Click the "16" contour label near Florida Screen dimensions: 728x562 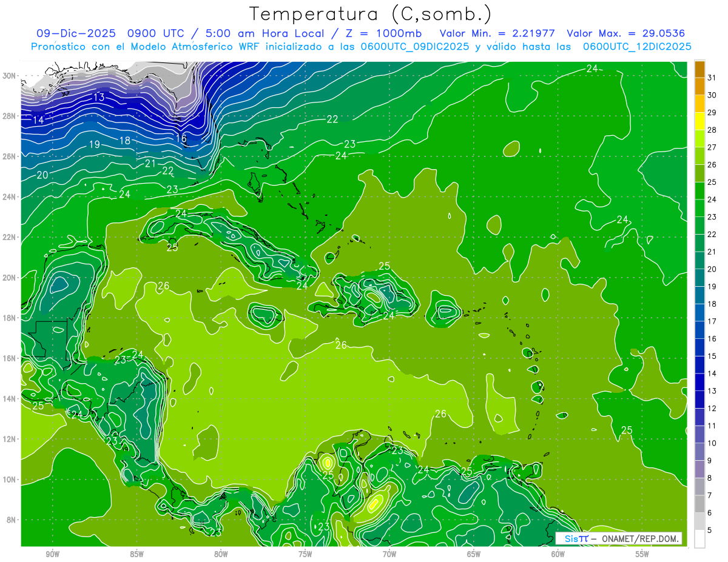click(x=181, y=139)
